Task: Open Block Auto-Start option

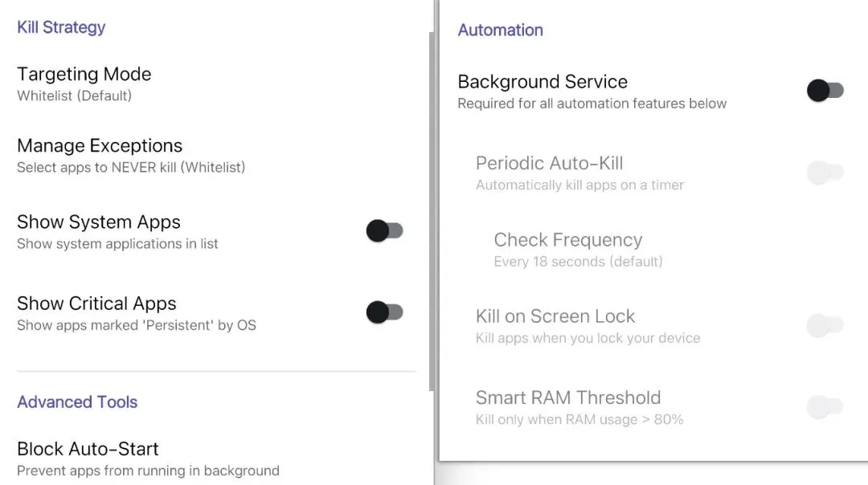Action: tap(216, 459)
